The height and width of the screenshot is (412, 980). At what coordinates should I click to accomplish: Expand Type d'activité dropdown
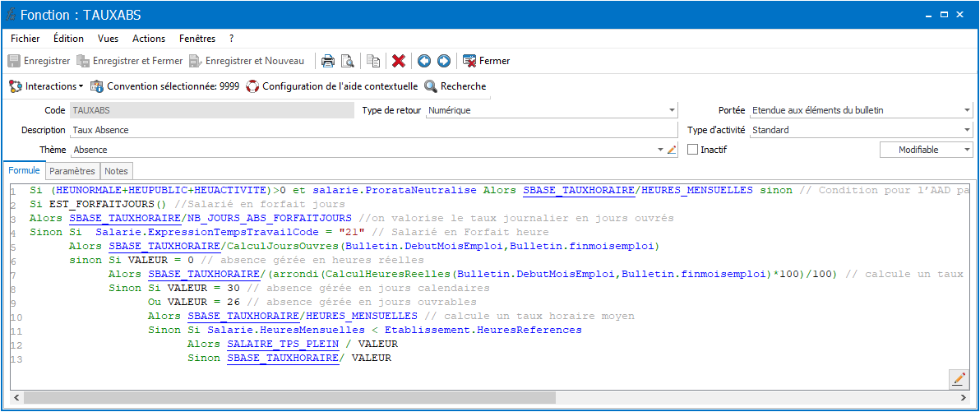pos(967,130)
